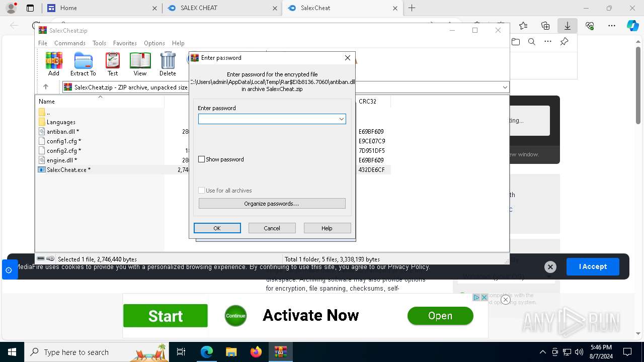Screen dimensions: 644x362
Task: Open Edge profile avatar icon
Action: pyautogui.click(x=11, y=8)
